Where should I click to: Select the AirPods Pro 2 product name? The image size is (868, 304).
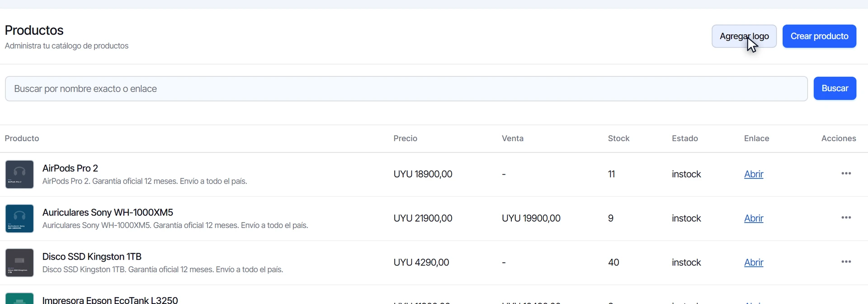pos(70,168)
